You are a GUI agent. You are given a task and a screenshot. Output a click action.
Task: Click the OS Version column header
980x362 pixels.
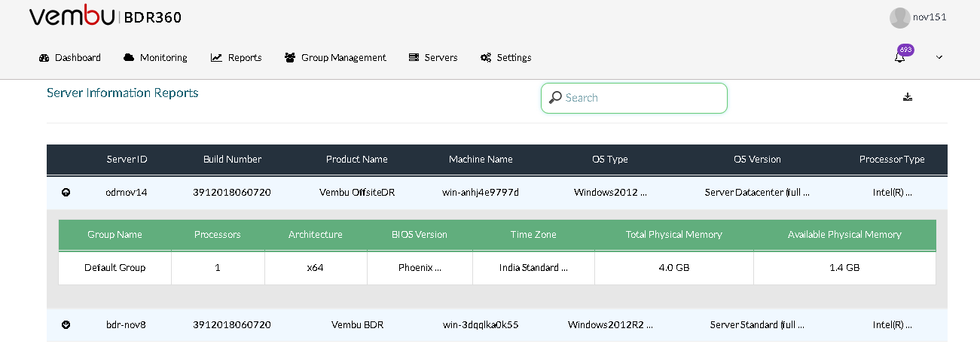point(757,160)
